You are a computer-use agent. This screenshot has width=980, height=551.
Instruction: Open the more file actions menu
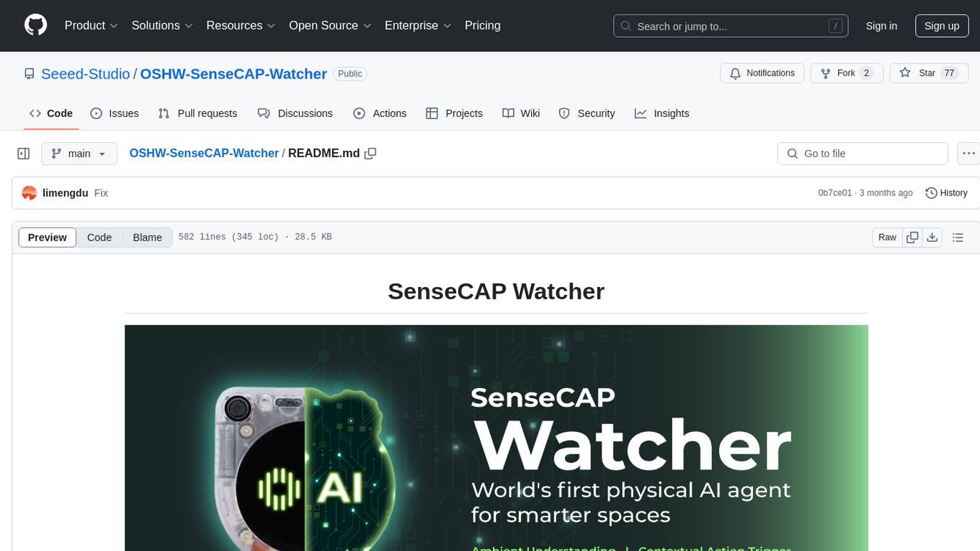tap(968, 154)
